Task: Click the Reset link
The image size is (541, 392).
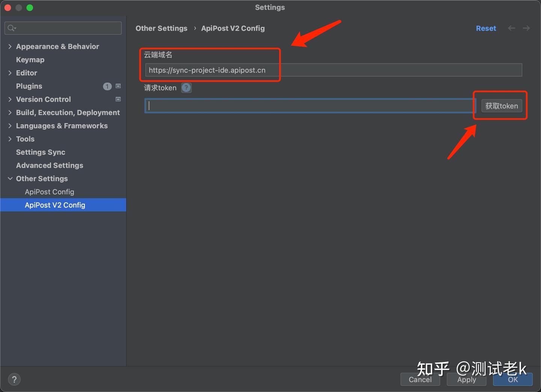Action: coord(486,28)
